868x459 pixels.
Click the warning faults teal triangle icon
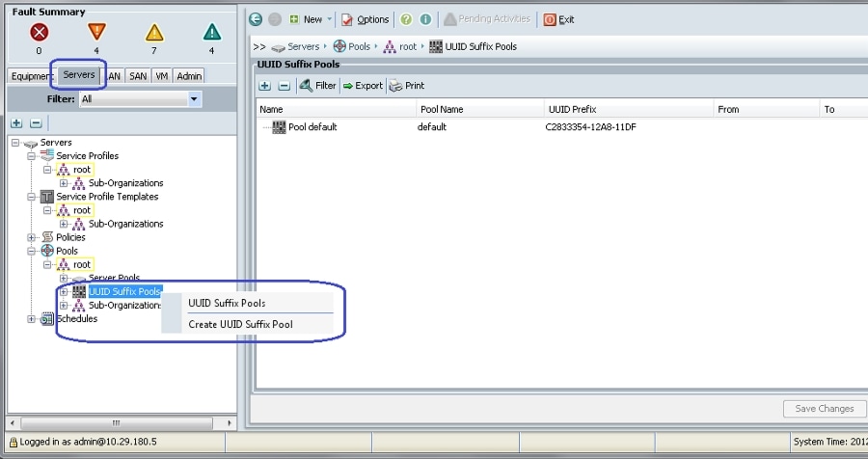(x=212, y=32)
